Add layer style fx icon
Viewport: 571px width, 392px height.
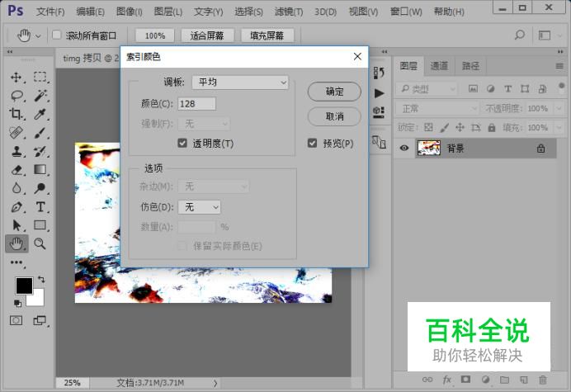click(x=446, y=380)
